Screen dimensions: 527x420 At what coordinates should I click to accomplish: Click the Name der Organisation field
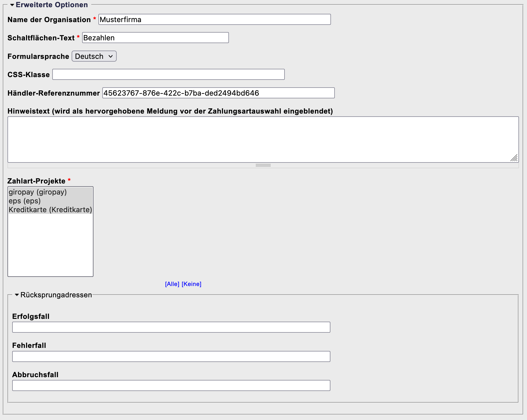[214, 20]
